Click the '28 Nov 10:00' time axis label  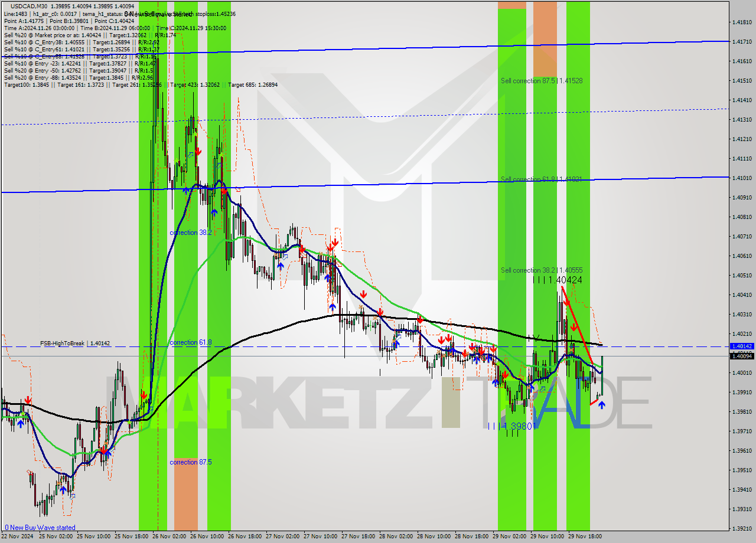click(x=435, y=537)
